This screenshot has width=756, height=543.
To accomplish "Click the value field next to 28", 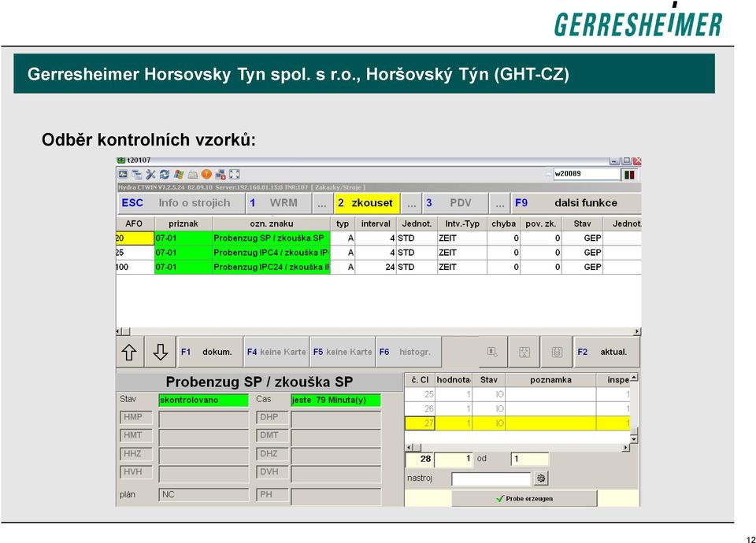I will click(x=454, y=459).
